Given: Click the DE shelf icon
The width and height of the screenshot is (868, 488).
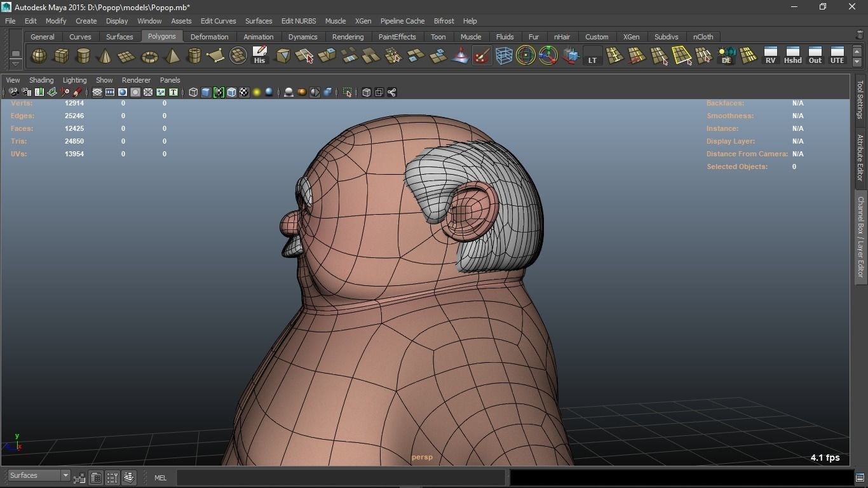Looking at the screenshot, I should 726,56.
